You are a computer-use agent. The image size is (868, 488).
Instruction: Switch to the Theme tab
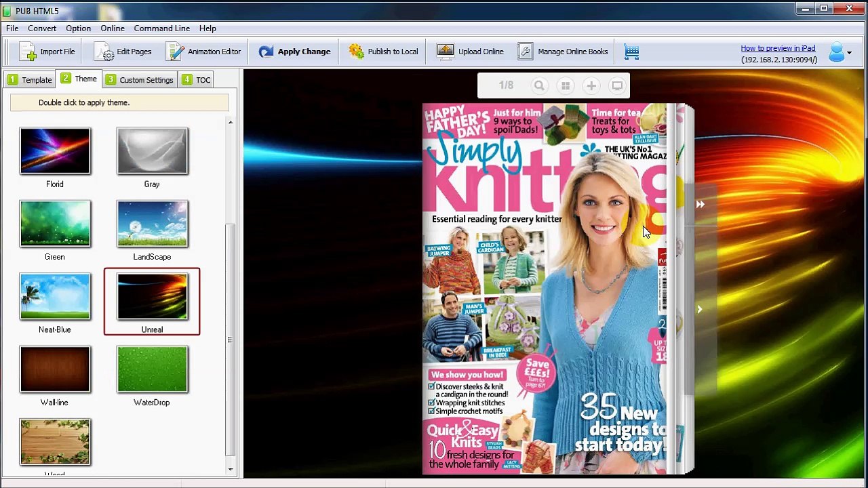tap(79, 79)
